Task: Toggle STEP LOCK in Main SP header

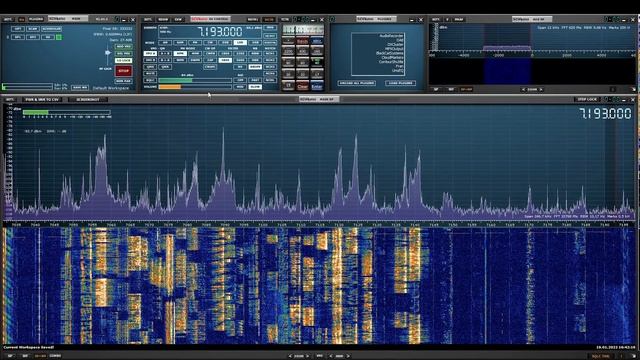Action: 587,99
